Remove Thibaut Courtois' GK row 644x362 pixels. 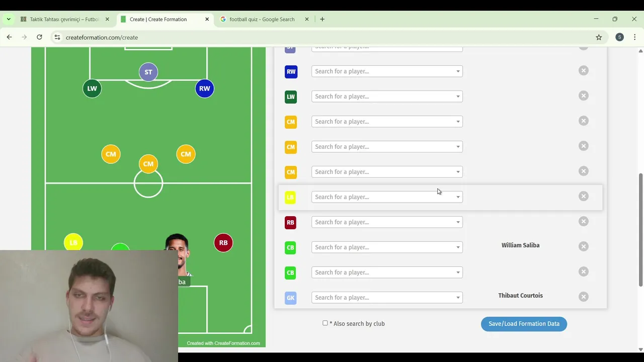click(584, 297)
